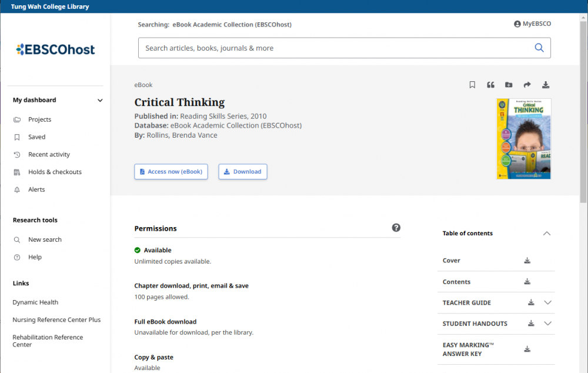The image size is (588, 373).
Task: Click the Help question icon in sidebar
Action: pos(17,258)
